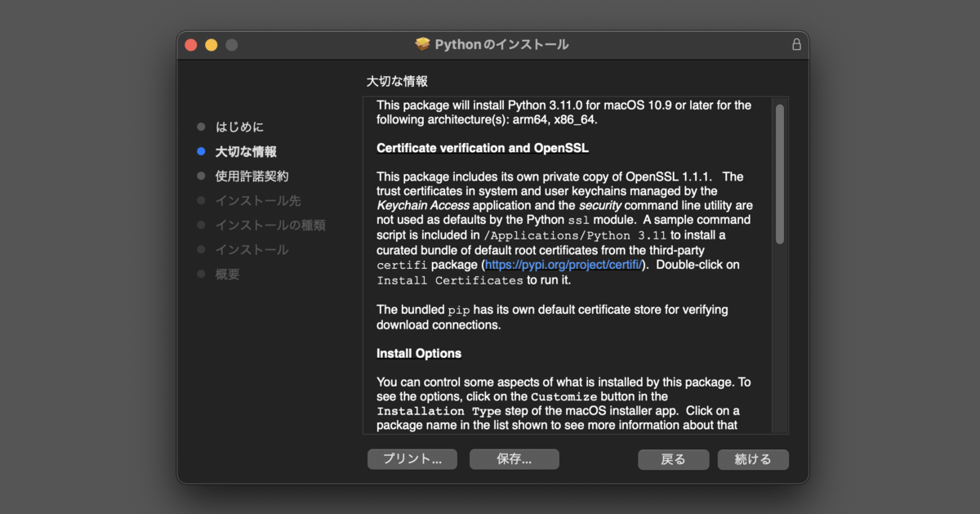Click the 概要 step indicator dot
980x514 pixels.
[200, 274]
